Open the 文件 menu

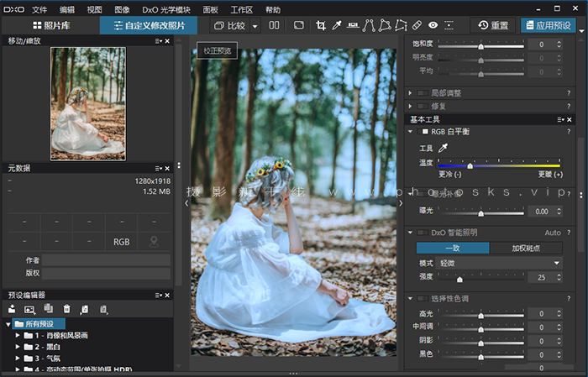pos(39,10)
